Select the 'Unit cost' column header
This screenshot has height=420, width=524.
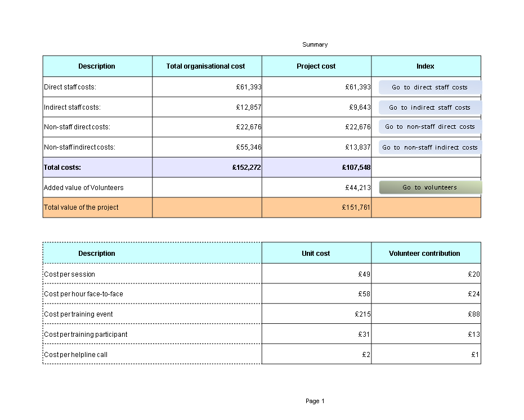(317, 254)
